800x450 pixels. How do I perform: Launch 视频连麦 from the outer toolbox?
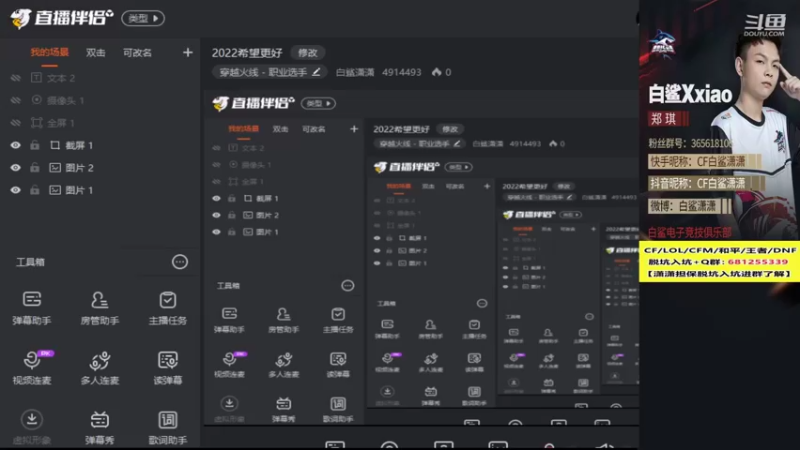point(32,367)
